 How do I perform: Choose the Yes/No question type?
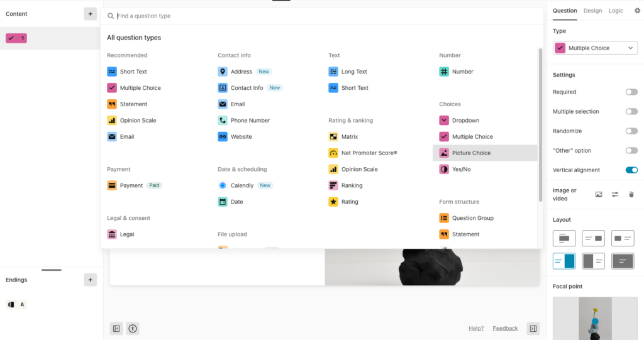pos(455,169)
